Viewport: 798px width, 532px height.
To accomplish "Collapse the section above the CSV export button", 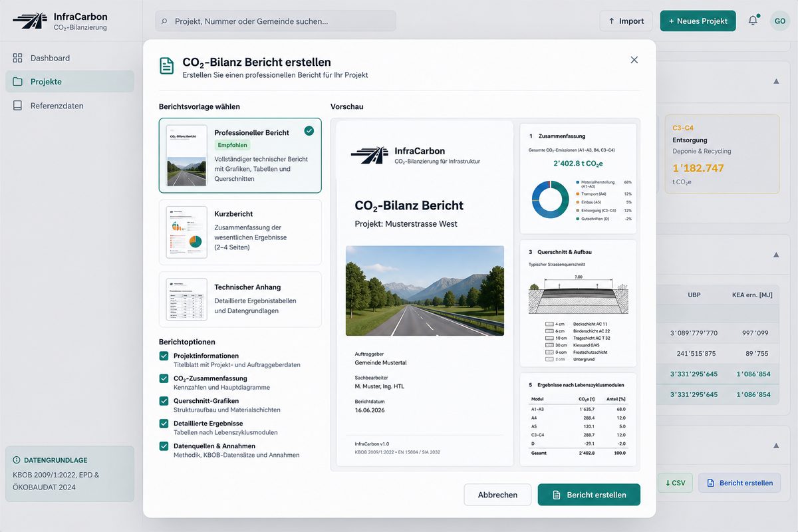I will tap(775, 446).
